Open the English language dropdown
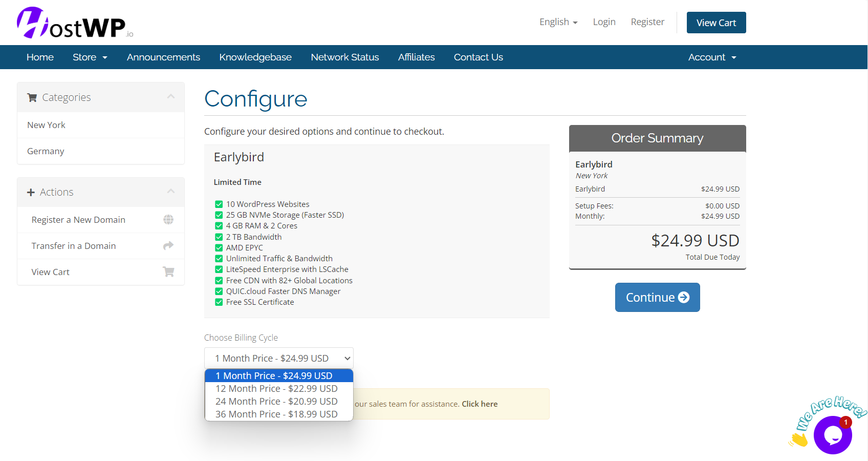 (558, 22)
